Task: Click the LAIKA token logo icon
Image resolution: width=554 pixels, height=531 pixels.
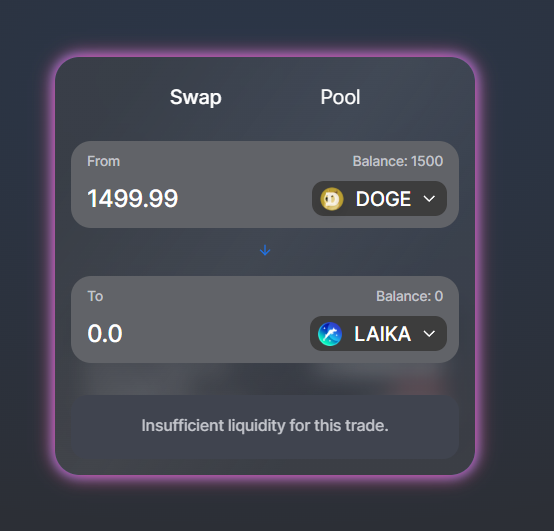Action: (x=330, y=334)
